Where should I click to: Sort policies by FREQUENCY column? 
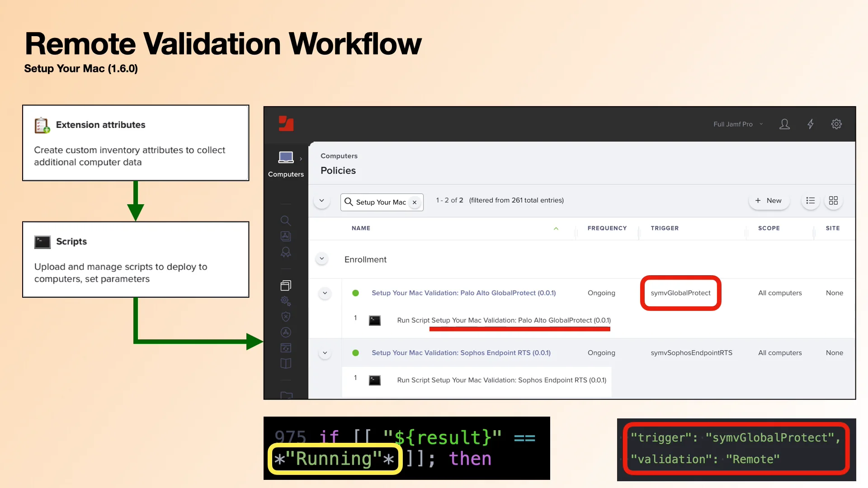click(x=607, y=228)
